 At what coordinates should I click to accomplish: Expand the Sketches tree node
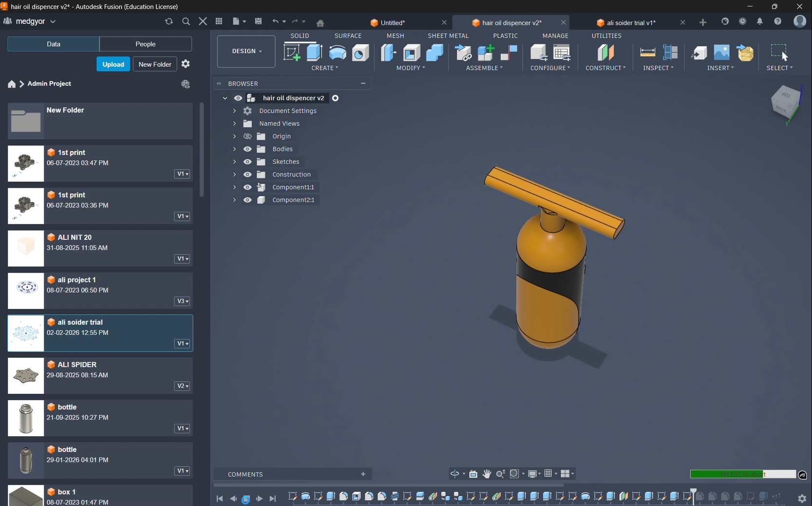point(234,162)
